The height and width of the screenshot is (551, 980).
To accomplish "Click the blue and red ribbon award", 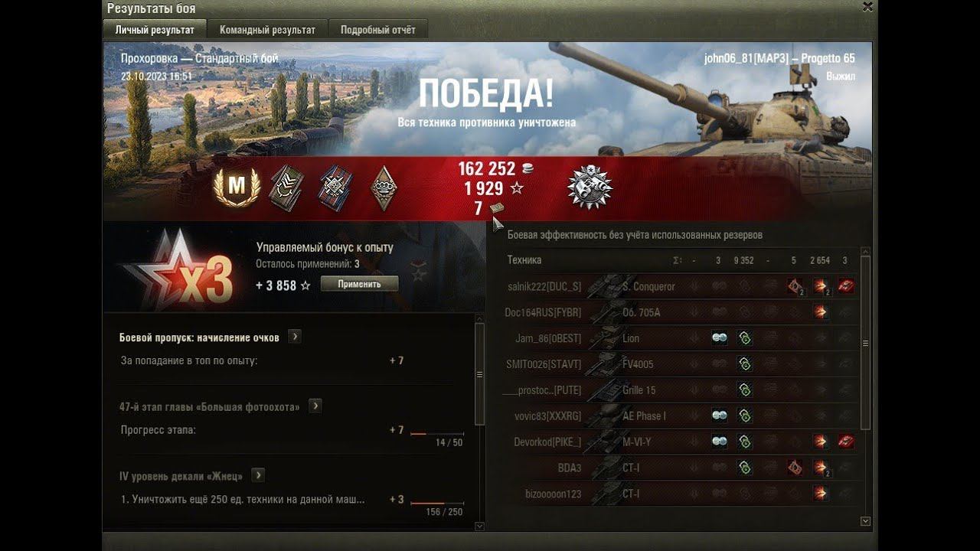I will [334, 187].
